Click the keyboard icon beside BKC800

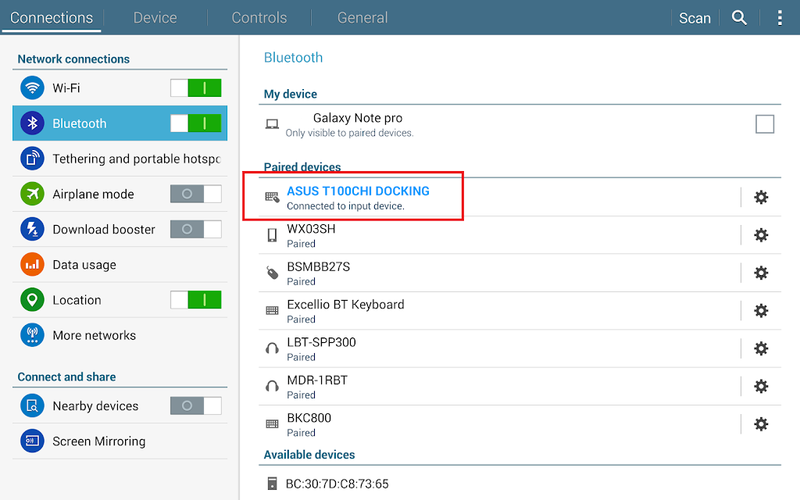click(272, 423)
